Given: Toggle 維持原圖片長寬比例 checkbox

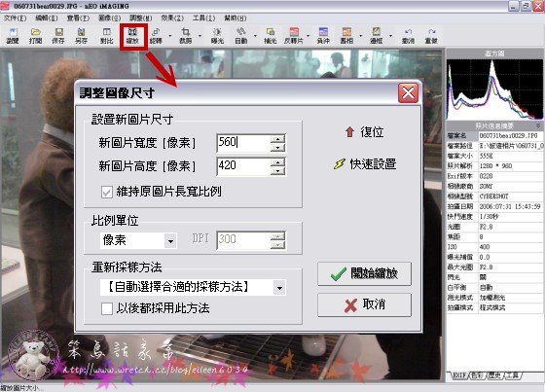Looking at the screenshot, I should [107, 192].
